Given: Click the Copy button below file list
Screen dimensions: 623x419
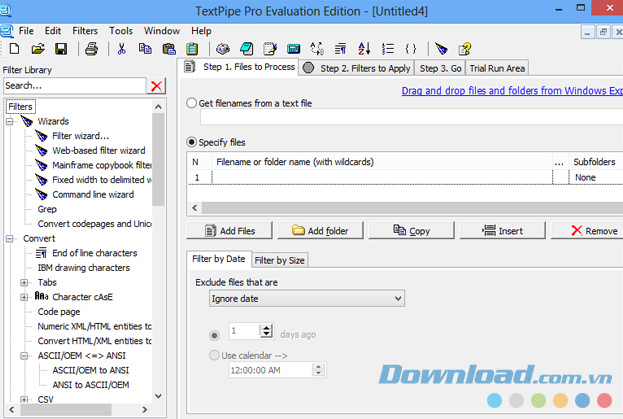Looking at the screenshot, I should coord(411,230).
